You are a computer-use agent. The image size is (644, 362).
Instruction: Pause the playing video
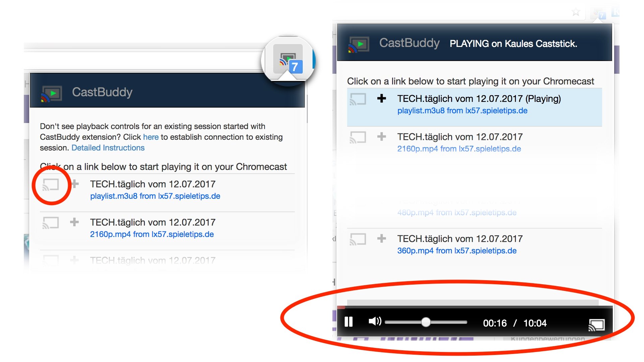click(x=348, y=322)
